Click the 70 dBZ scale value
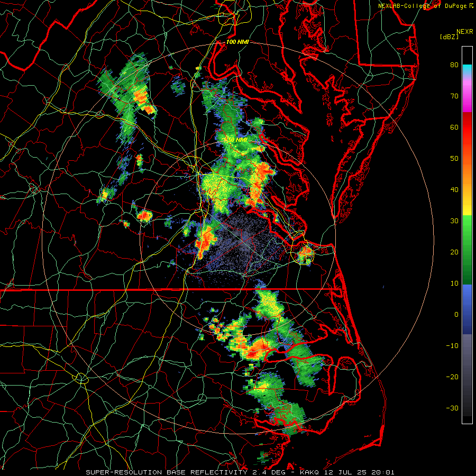This screenshot has width=476, height=476. (x=454, y=96)
